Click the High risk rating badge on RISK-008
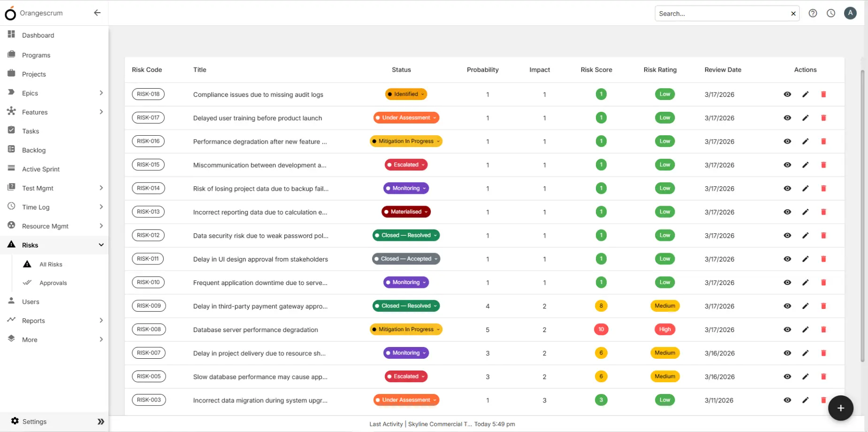This screenshot has width=868, height=432. click(664, 329)
